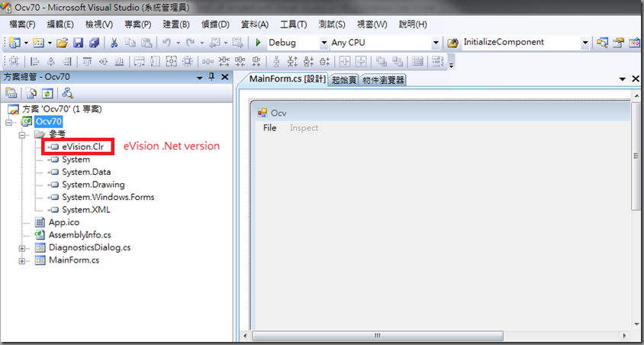Start debugging with green play icon
Image resolution: width=644 pixels, height=345 pixels.
click(258, 43)
